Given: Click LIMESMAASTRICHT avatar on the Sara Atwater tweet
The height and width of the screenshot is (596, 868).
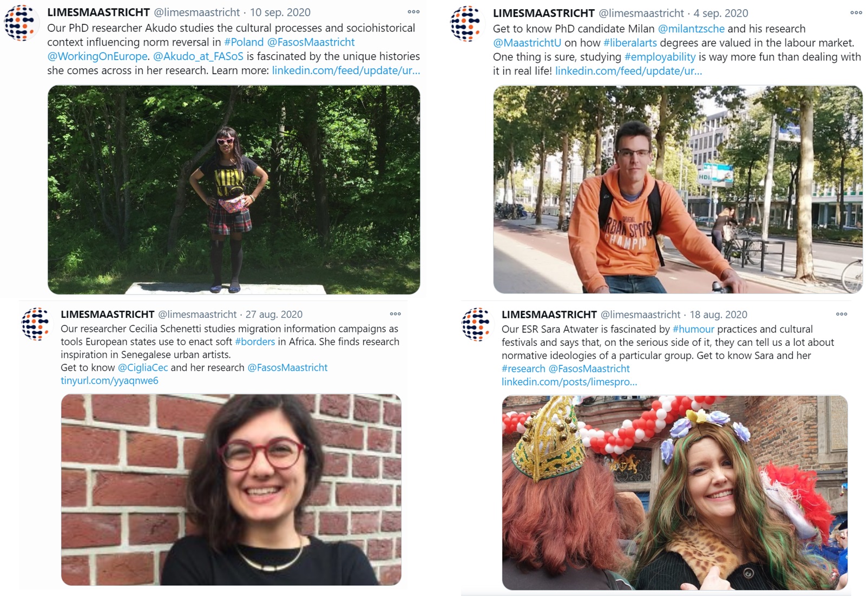Looking at the screenshot, I should 476,324.
